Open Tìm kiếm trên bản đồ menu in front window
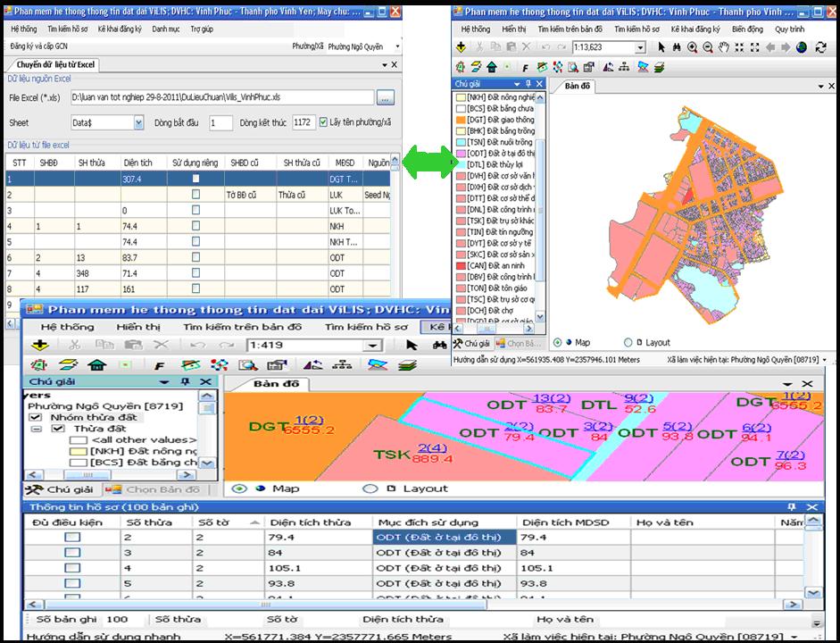Screen dimensions: 840x643 pyautogui.click(x=242, y=327)
